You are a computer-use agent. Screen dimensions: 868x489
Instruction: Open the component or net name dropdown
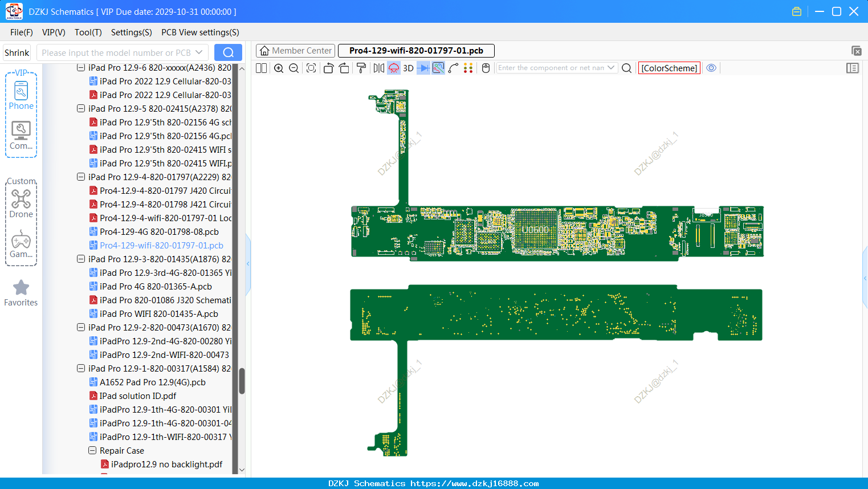click(612, 68)
